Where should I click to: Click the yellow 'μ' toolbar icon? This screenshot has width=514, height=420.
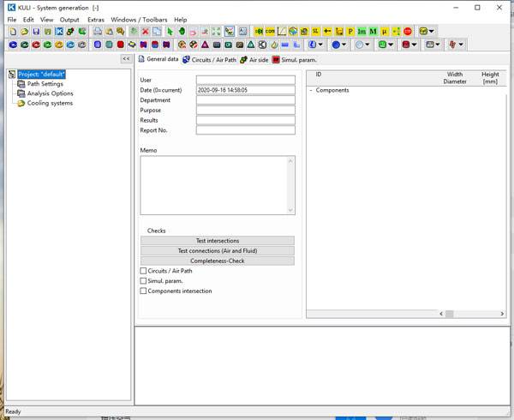coord(385,32)
